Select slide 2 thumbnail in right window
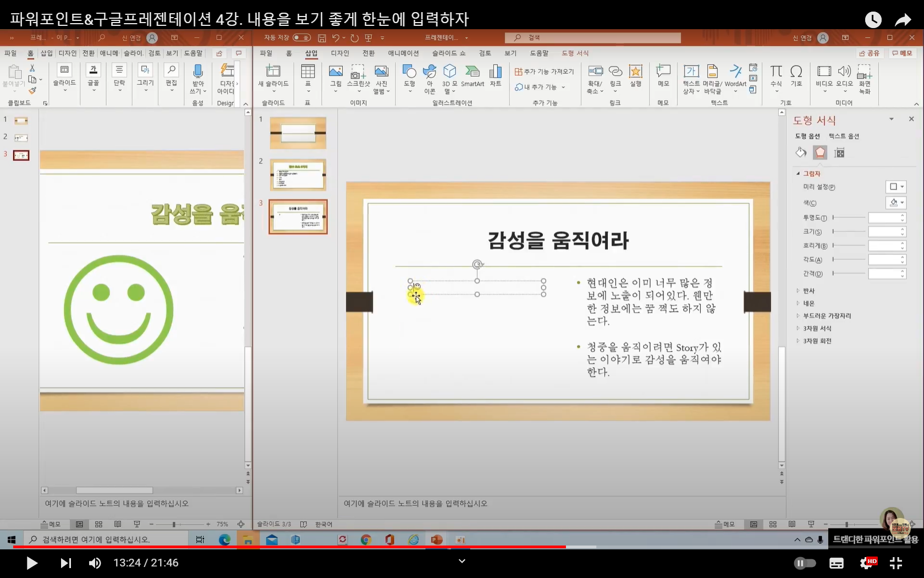The width and height of the screenshot is (924, 578). (x=298, y=175)
